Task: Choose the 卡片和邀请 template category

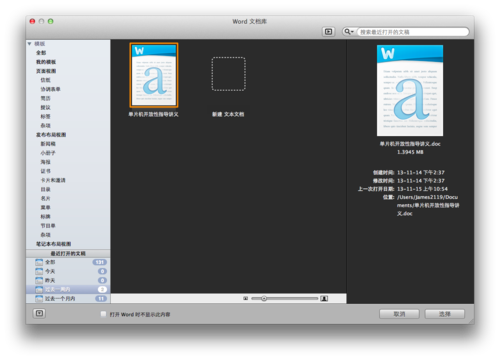Action: pyautogui.click(x=53, y=180)
